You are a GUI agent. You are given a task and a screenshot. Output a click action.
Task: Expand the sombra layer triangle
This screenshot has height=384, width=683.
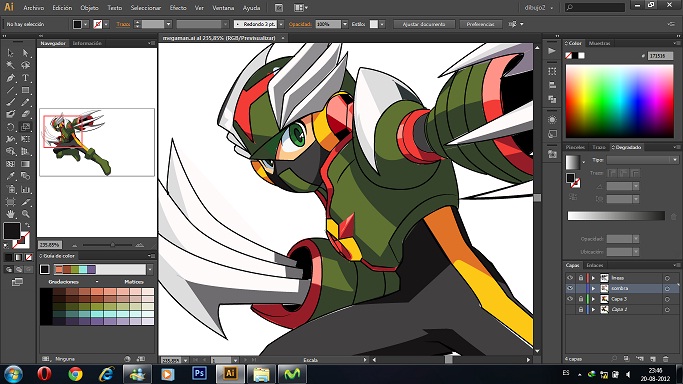593,288
